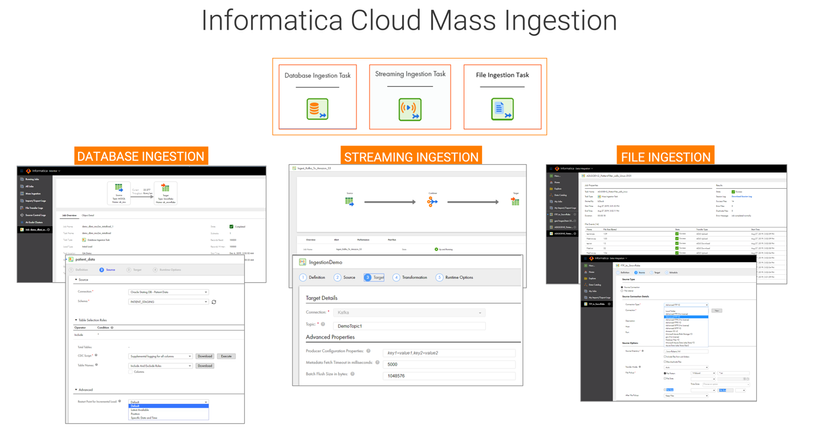The image size is (815, 443).
Task: Click the IngestionDemo task icon
Action: [x=303, y=262]
